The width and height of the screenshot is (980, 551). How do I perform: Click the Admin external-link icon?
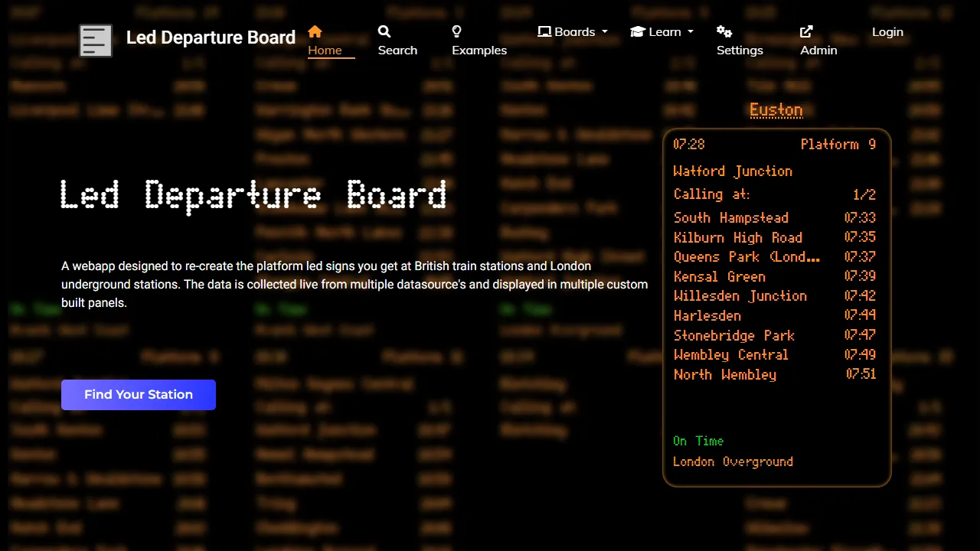point(806,31)
